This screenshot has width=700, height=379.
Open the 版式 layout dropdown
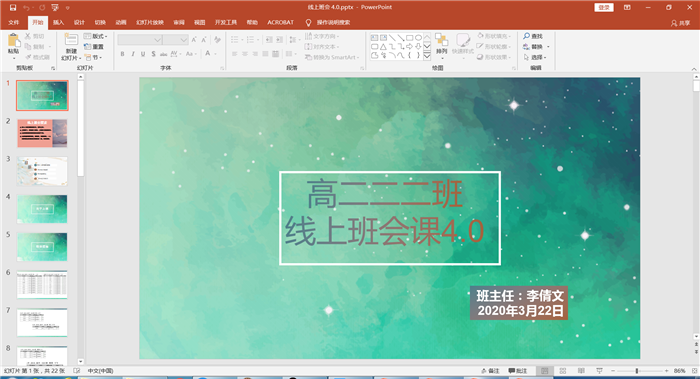point(96,36)
